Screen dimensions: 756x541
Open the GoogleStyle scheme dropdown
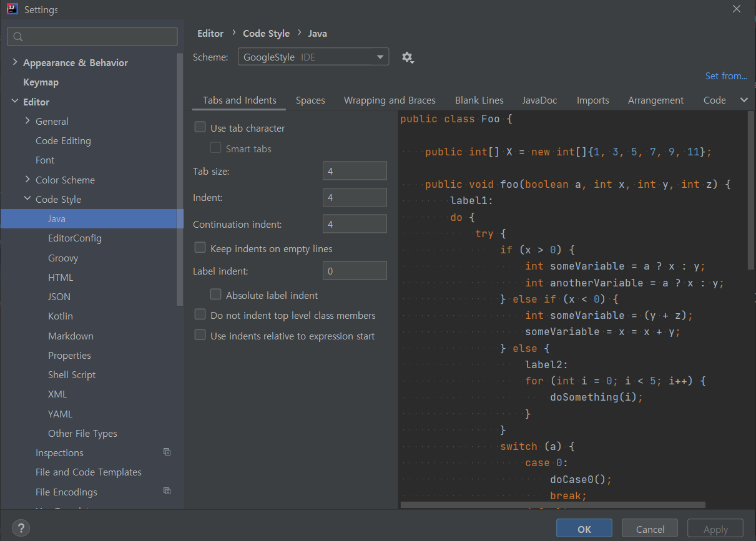[312, 56]
